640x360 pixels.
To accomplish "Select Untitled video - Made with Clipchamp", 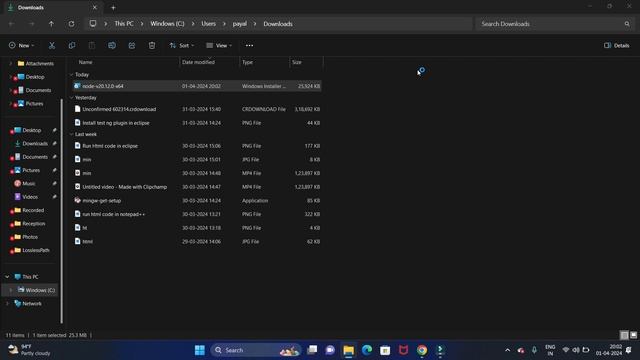I will [x=197, y=187].
